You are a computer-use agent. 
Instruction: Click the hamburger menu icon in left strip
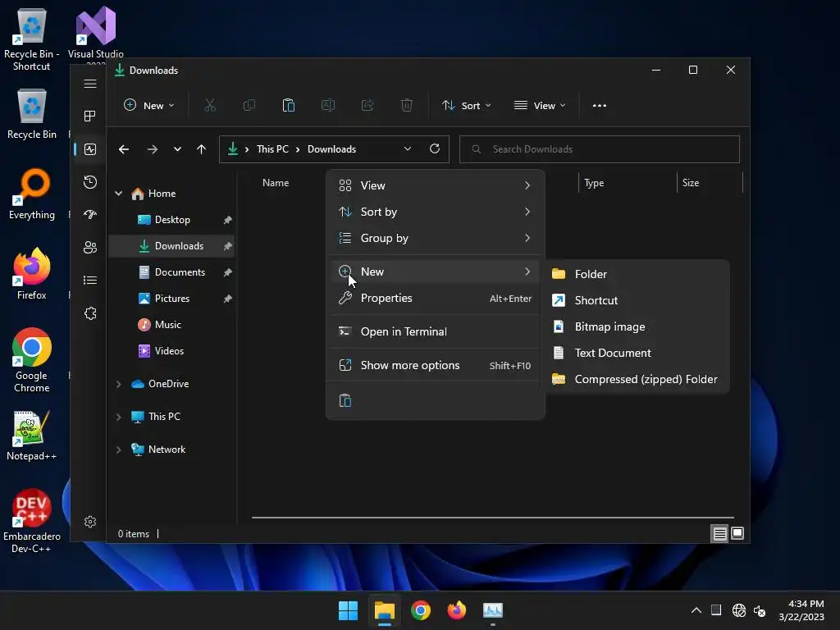(x=90, y=84)
